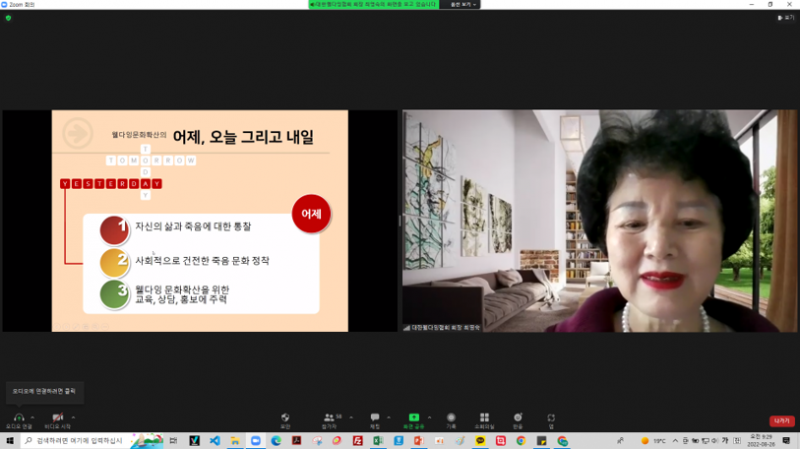The image size is (800, 449).
Task: Open the Chat panel
Action: pos(375,417)
